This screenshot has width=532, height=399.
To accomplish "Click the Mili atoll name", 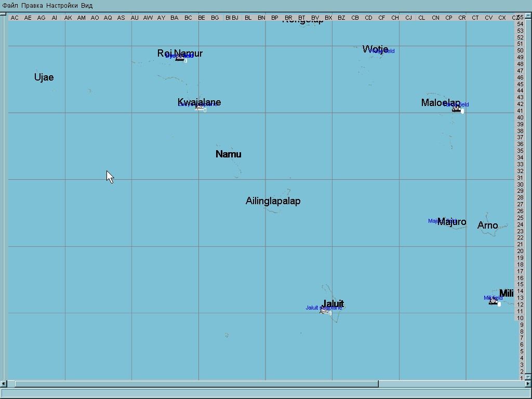I will tap(506, 293).
